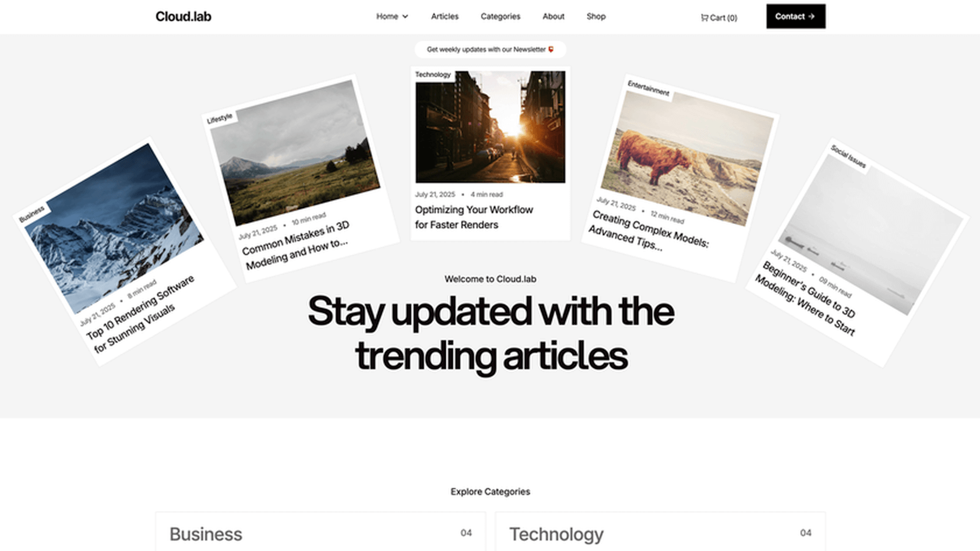
Task: Click the arrow on Contact button
Action: 812,16
